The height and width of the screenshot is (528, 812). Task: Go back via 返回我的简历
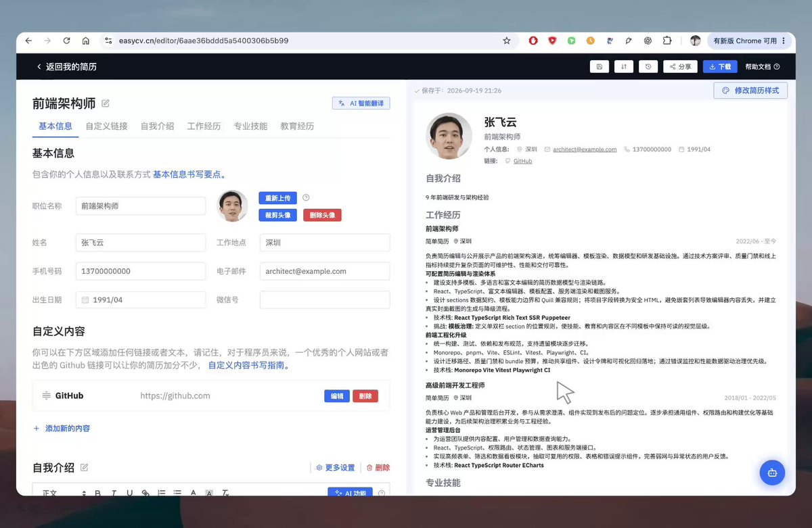point(66,67)
